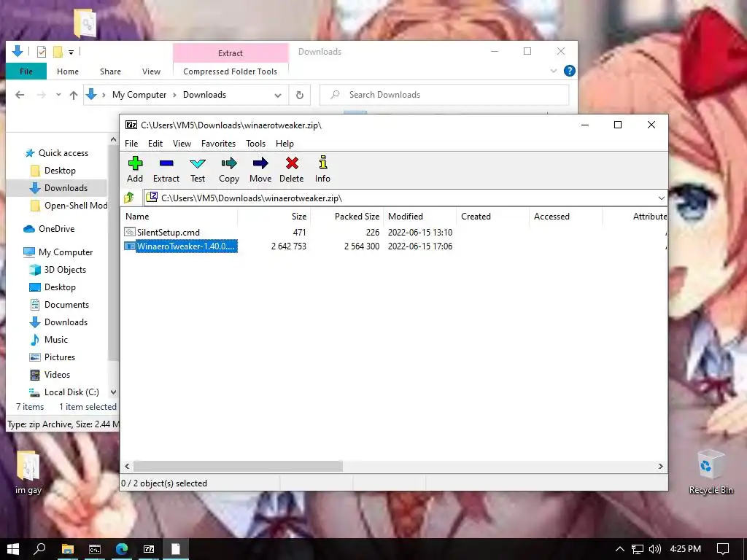Viewport: 747px width, 560px height.
Task: Switch to Home tab in Explorer
Action: coord(68,71)
